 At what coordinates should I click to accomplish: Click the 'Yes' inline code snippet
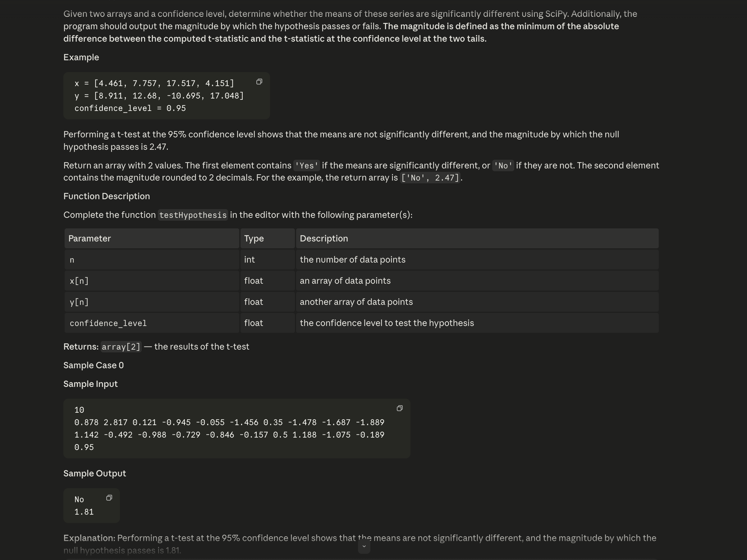click(307, 166)
